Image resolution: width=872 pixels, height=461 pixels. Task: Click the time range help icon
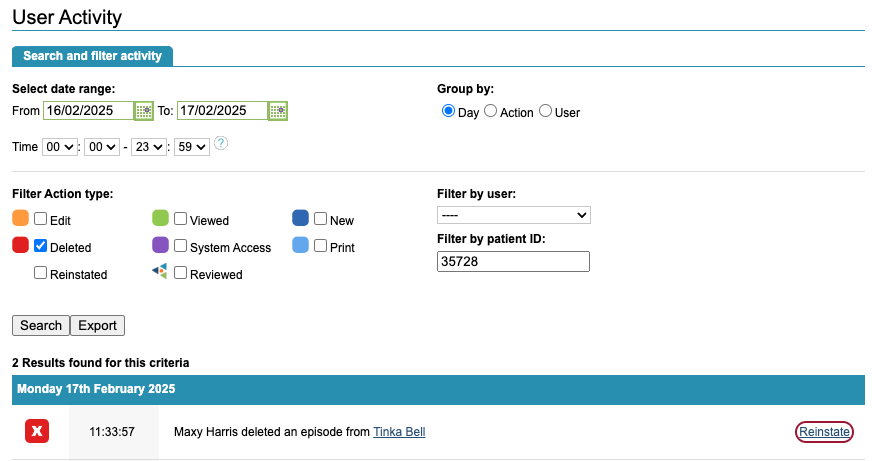coord(221,143)
